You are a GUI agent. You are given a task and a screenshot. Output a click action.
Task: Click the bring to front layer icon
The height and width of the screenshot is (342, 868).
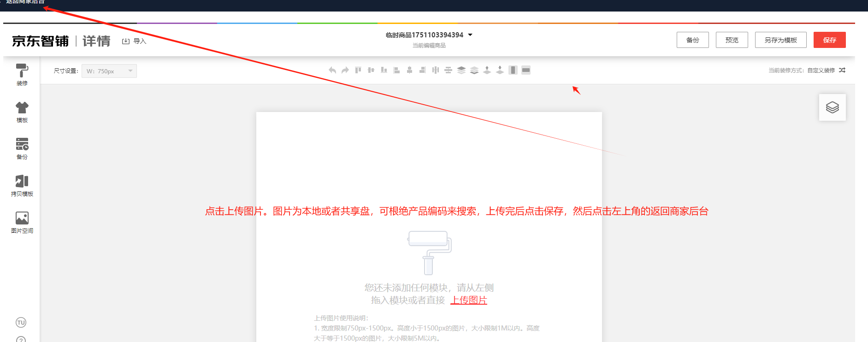[x=461, y=70]
